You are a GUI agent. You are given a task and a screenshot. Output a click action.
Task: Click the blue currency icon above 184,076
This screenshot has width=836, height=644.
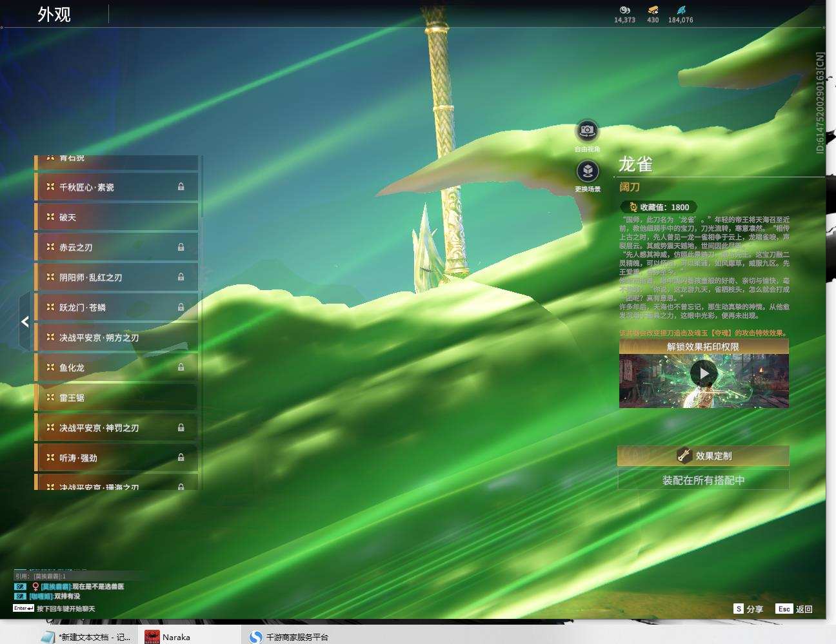click(x=681, y=10)
